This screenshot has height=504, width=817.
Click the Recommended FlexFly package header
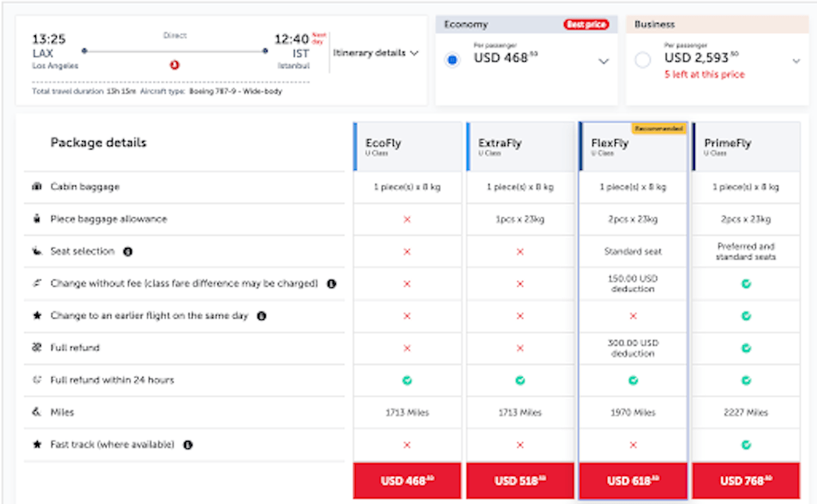pyautogui.click(x=633, y=146)
